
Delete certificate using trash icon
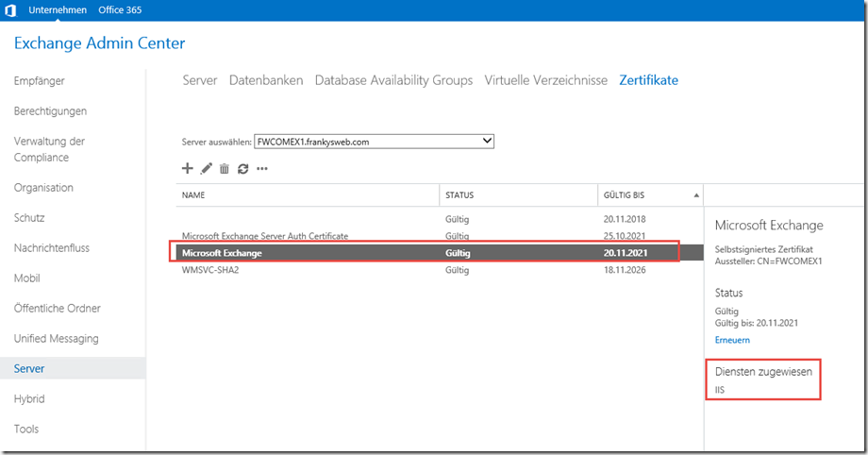(225, 168)
